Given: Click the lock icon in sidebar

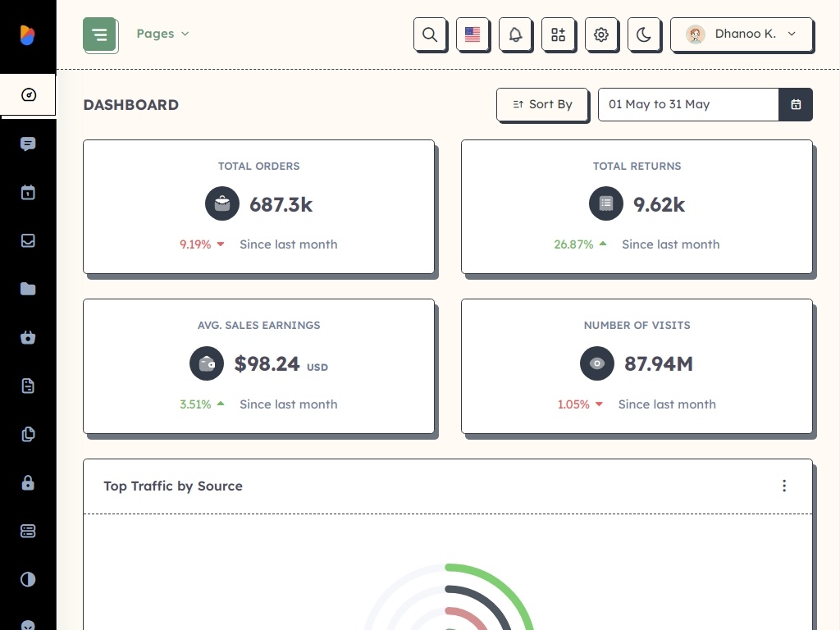Looking at the screenshot, I should pos(28,483).
